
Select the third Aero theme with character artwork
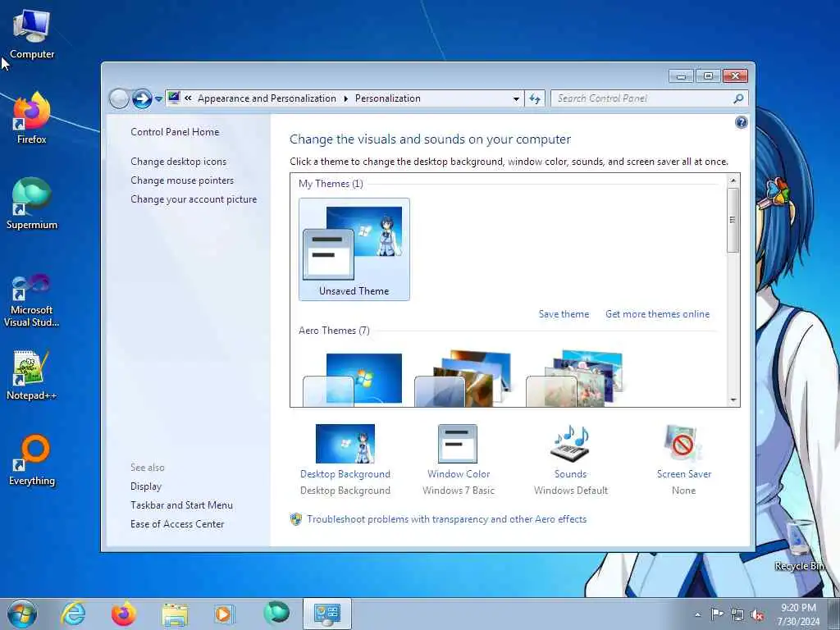(574, 378)
